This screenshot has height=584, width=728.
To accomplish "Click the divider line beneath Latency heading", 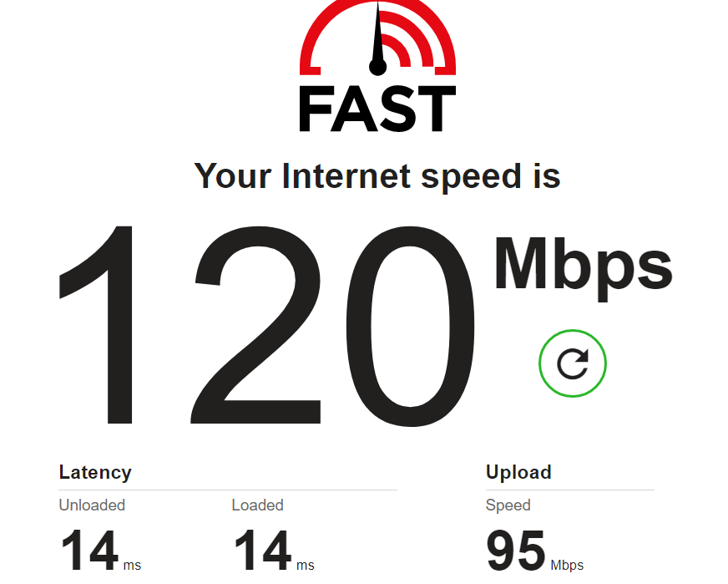I will [228, 490].
